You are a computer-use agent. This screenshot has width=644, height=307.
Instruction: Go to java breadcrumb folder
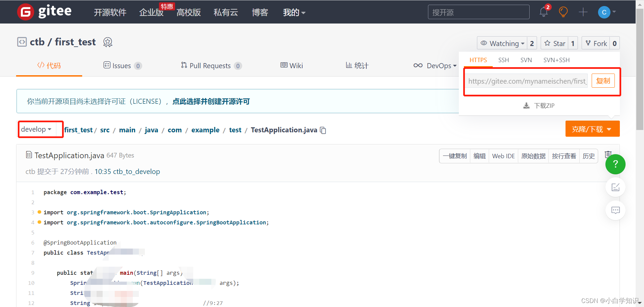click(x=151, y=130)
